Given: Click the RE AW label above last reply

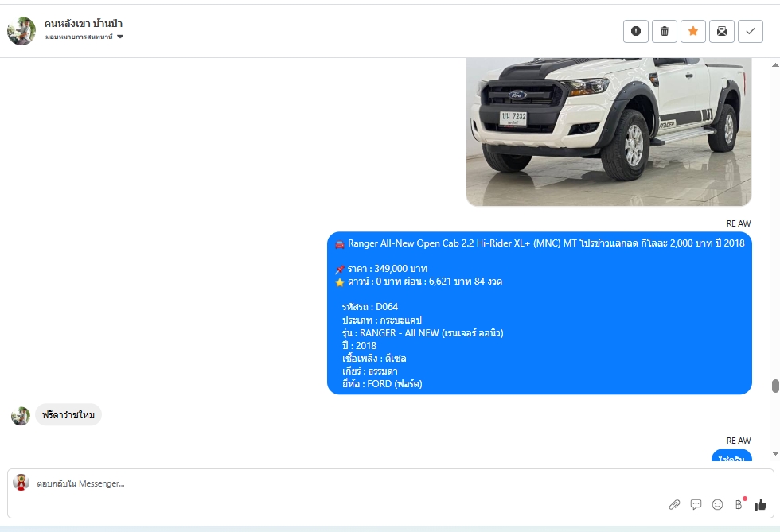Looking at the screenshot, I should [739, 441].
